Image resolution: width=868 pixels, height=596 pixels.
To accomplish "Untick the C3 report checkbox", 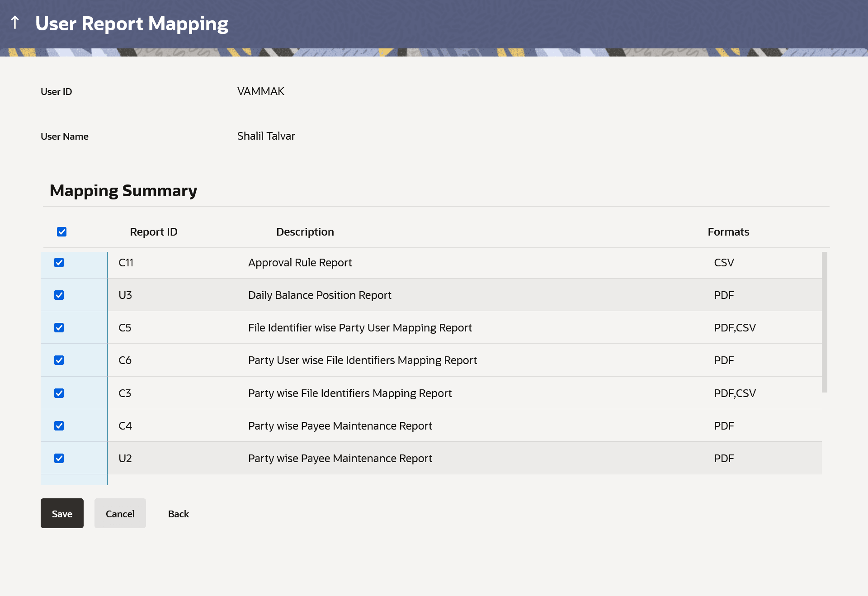I will [59, 393].
